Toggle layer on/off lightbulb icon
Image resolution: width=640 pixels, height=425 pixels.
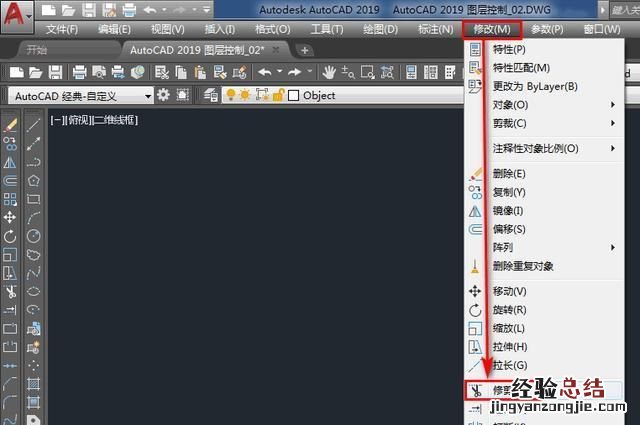[x=231, y=95]
